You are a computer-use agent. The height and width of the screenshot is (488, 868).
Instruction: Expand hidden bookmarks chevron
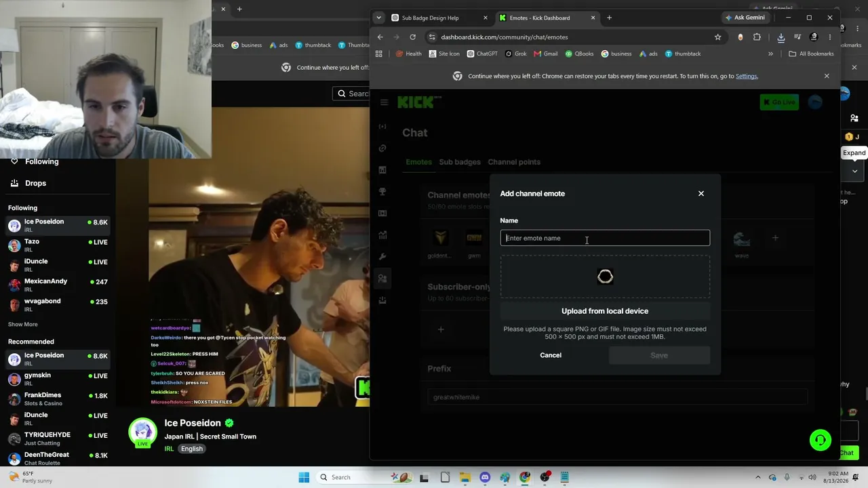tap(770, 54)
